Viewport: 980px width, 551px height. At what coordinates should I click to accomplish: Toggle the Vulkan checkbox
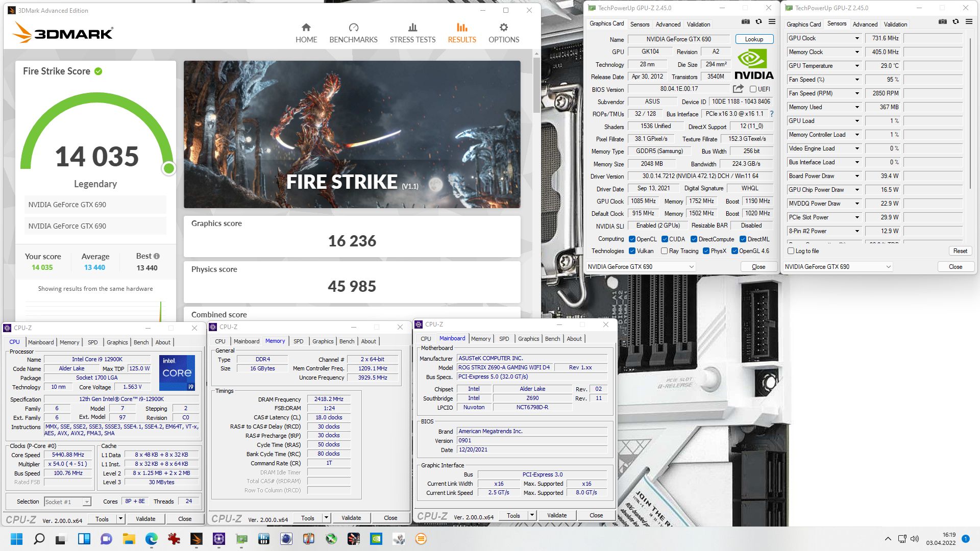(632, 251)
